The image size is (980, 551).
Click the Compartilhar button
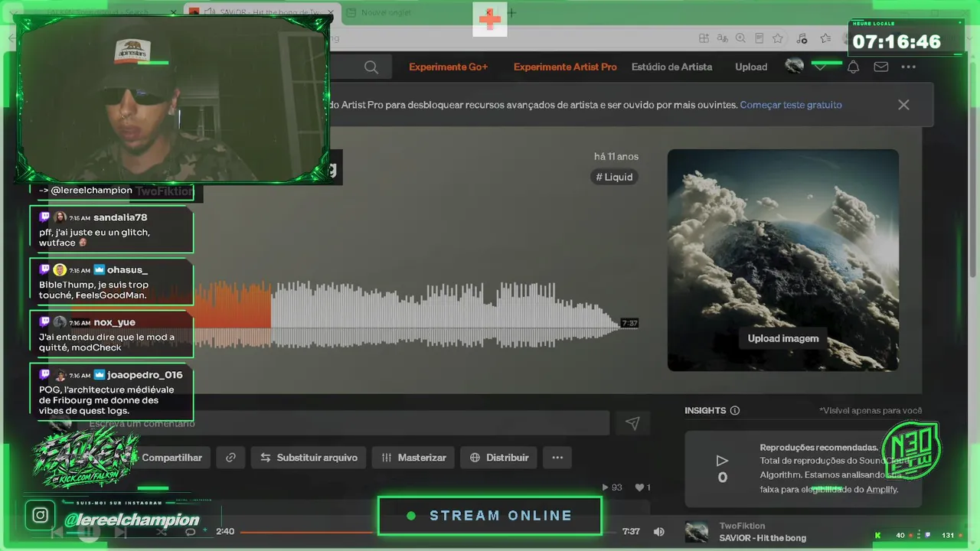[x=172, y=458]
